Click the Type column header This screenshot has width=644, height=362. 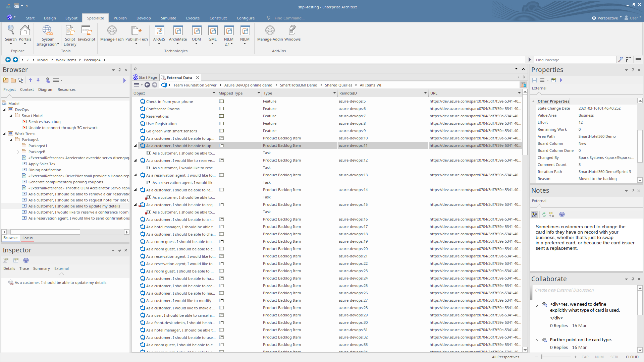pos(300,93)
